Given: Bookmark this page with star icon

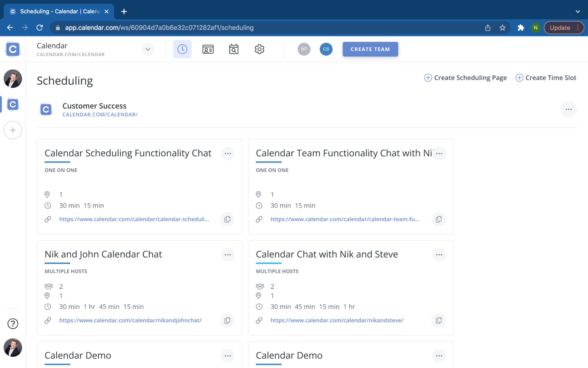Looking at the screenshot, I should (x=502, y=28).
